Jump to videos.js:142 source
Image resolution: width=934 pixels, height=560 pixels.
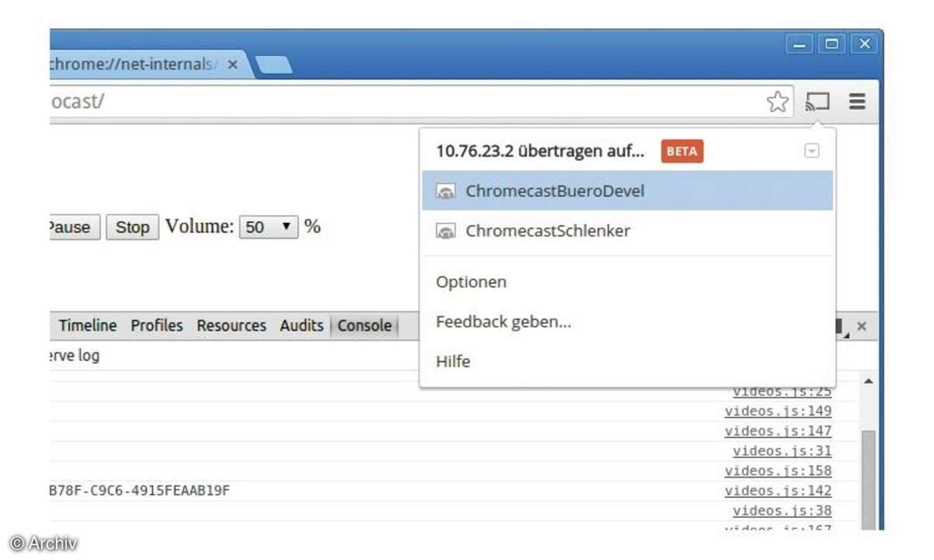tap(778, 491)
